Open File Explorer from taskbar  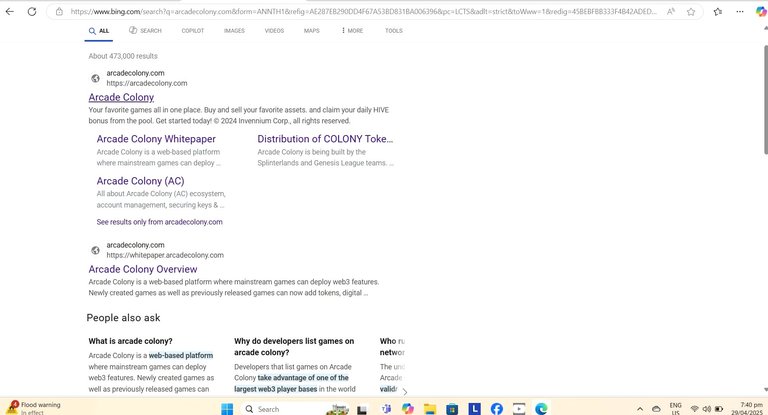tap(430, 409)
